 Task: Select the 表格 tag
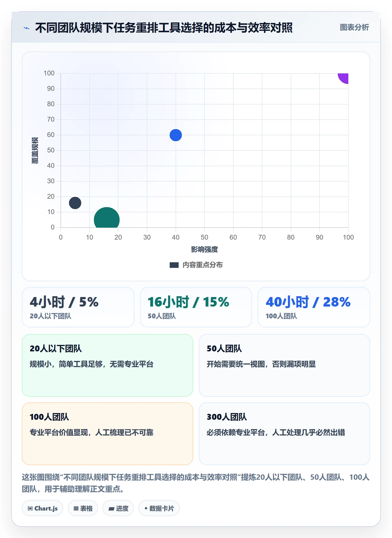tap(83, 508)
